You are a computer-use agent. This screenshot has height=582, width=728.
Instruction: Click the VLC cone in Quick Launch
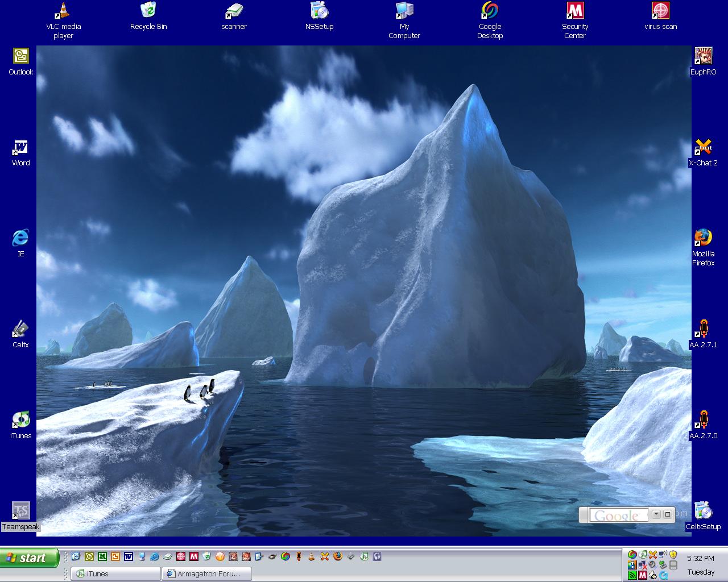(x=312, y=556)
